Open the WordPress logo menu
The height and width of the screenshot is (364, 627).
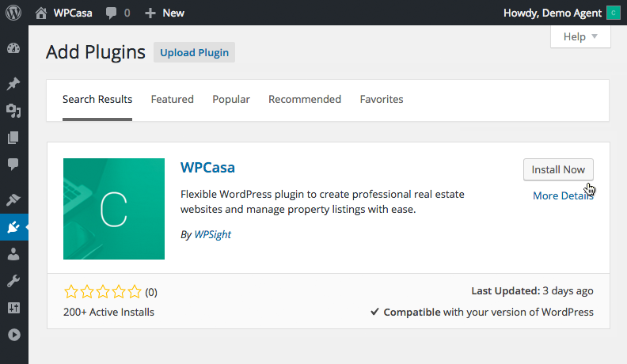click(x=13, y=13)
